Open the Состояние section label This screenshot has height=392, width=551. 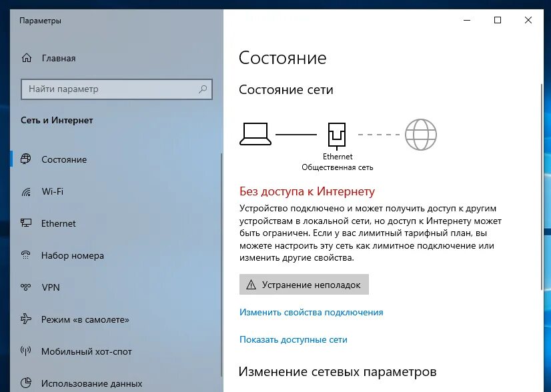(64, 159)
